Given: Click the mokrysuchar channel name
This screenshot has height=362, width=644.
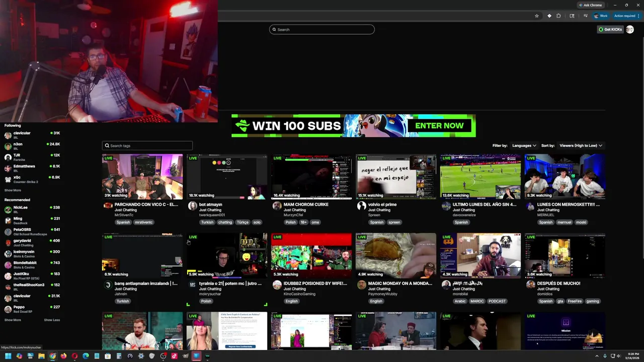Looking at the screenshot, I should [x=210, y=294].
